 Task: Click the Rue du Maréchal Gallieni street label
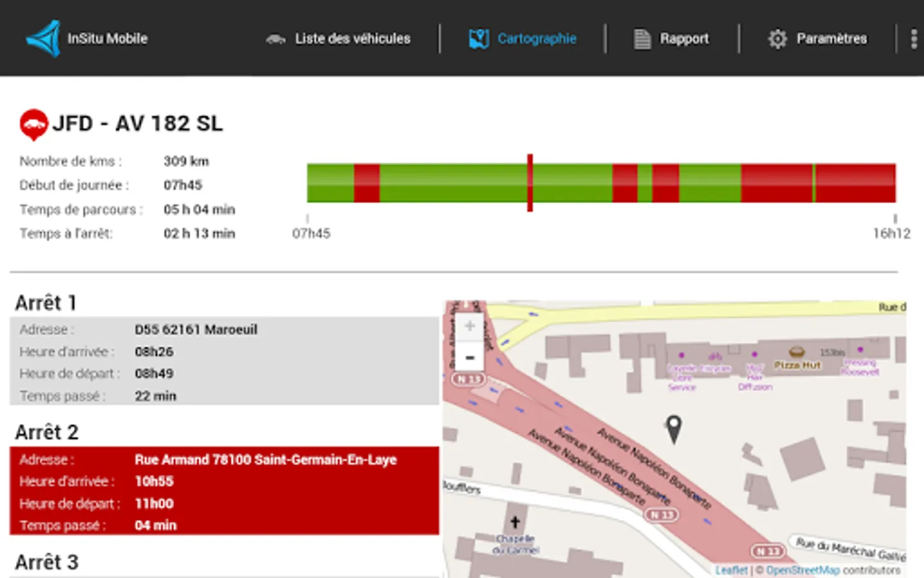click(851, 550)
